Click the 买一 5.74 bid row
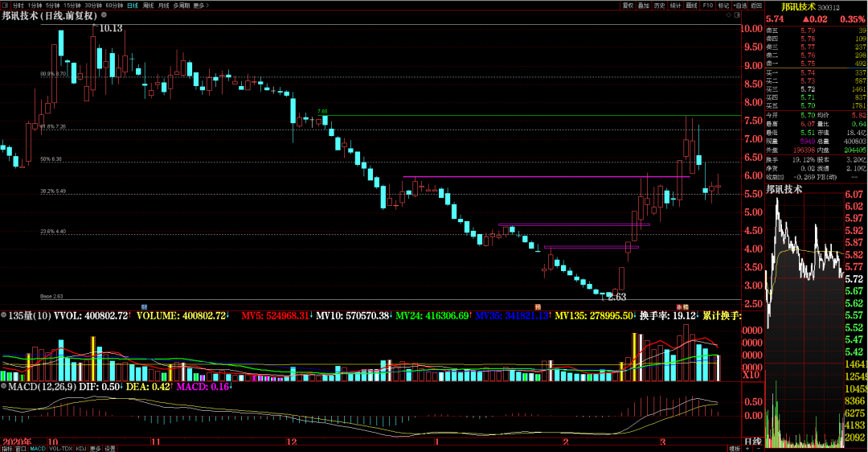 (816, 72)
